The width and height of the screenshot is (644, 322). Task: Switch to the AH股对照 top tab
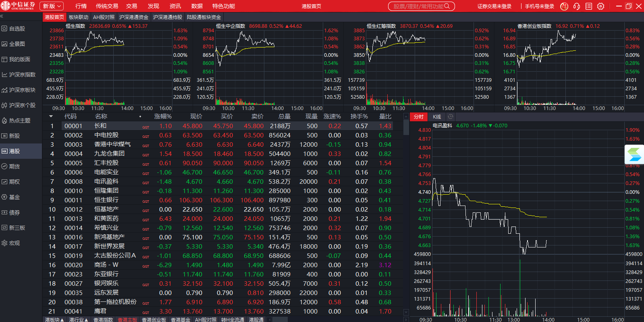click(x=104, y=17)
